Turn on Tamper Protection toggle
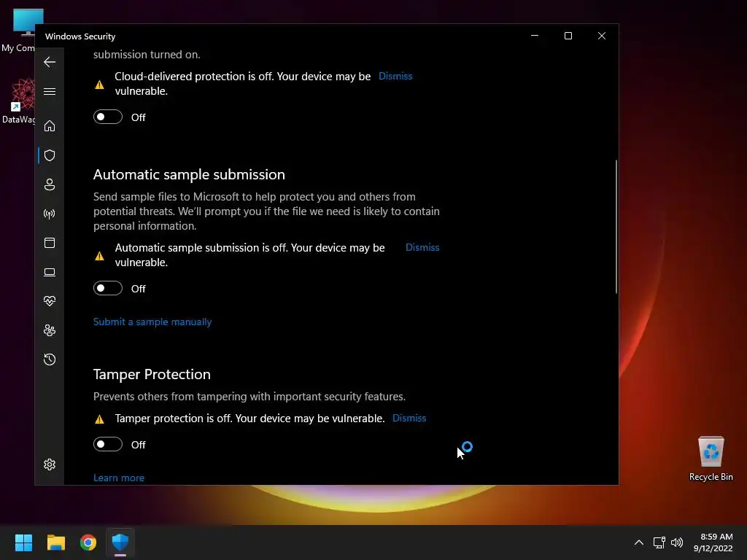The image size is (747, 560). (108, 444)
